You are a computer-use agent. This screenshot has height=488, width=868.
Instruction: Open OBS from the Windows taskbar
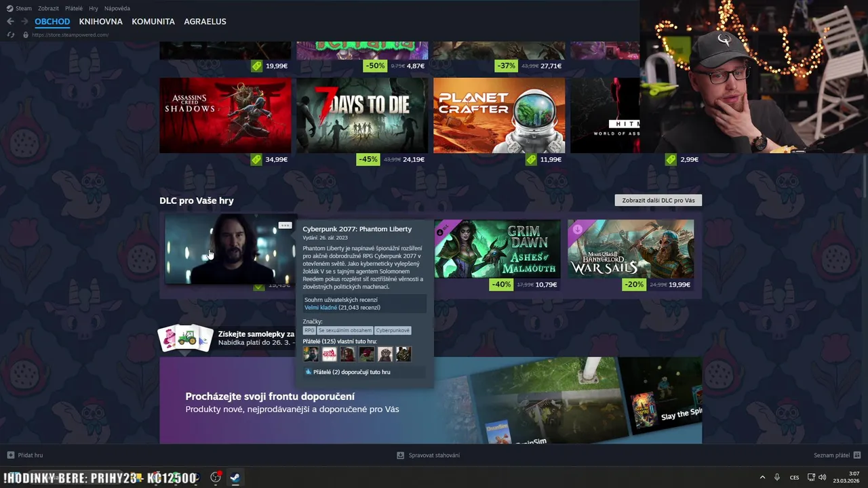216,477
